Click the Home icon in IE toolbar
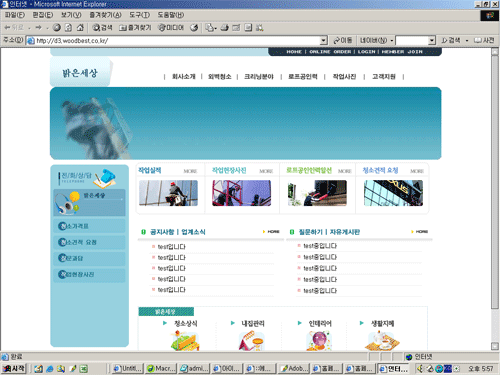Screen dimensions: 500x375 click(x=80, y=27)
